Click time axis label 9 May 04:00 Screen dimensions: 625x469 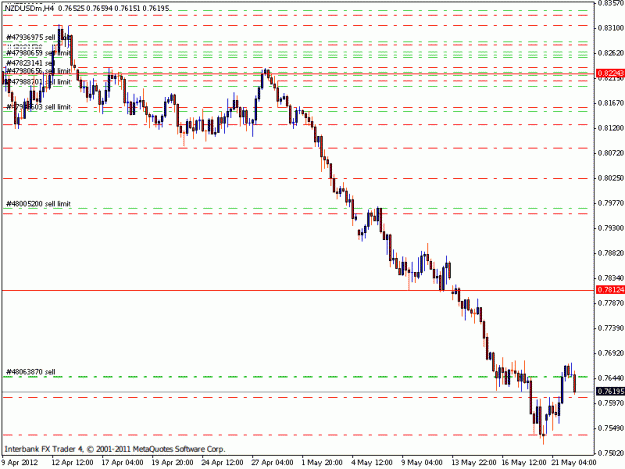422,463
